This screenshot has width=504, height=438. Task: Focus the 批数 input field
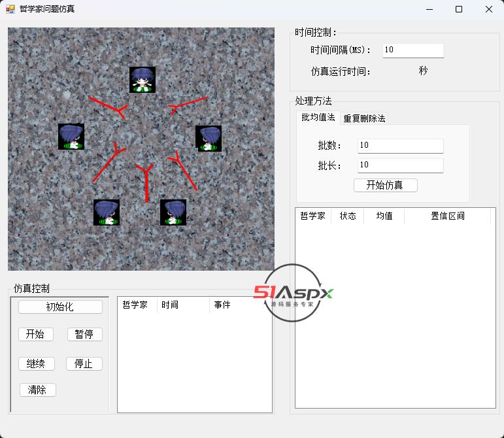coord(400,146)
